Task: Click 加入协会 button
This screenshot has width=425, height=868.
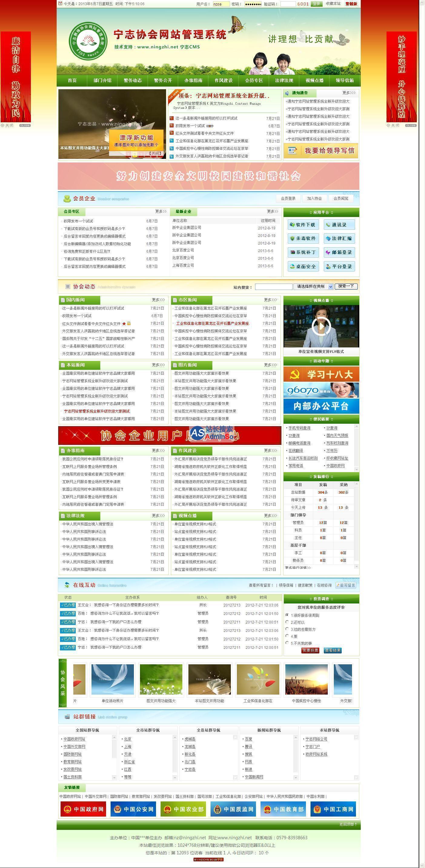Action: click(x=314, y=199)
